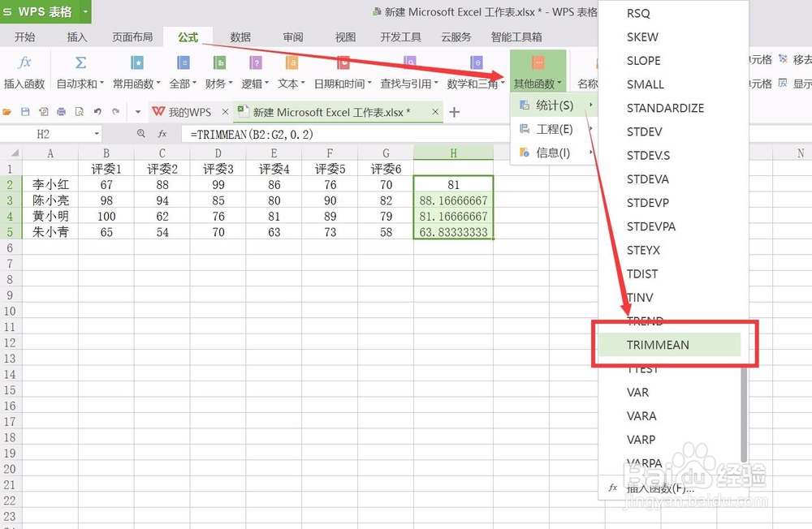Select cell with value 100
812x529 pixels.
tap(106, 217)
